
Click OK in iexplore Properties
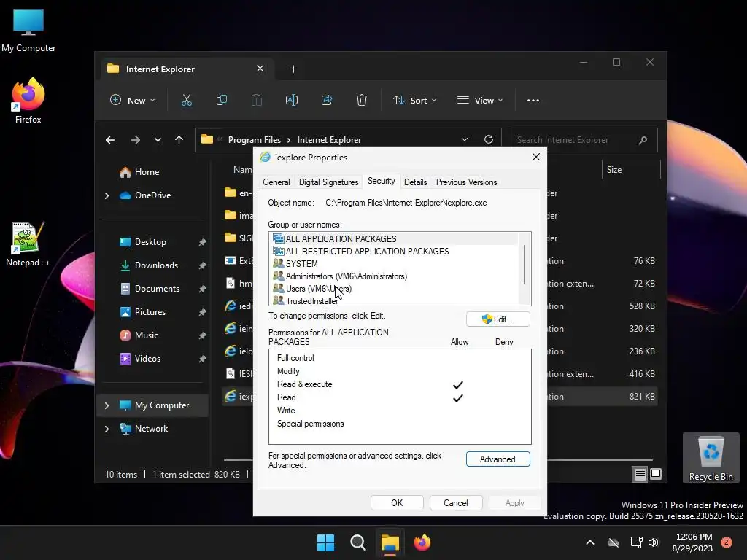pyautogui.click(x=397, y=503)
